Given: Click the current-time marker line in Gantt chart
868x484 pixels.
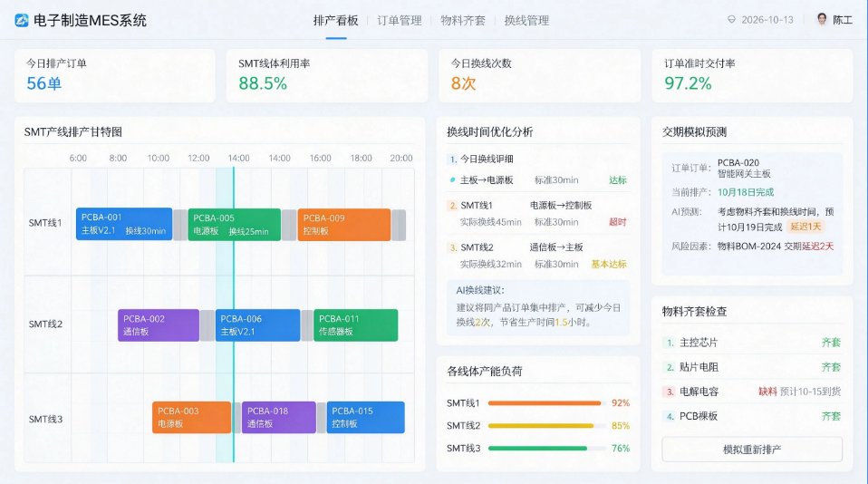Looking at the screenshot, I should click(x=234, y=315).
